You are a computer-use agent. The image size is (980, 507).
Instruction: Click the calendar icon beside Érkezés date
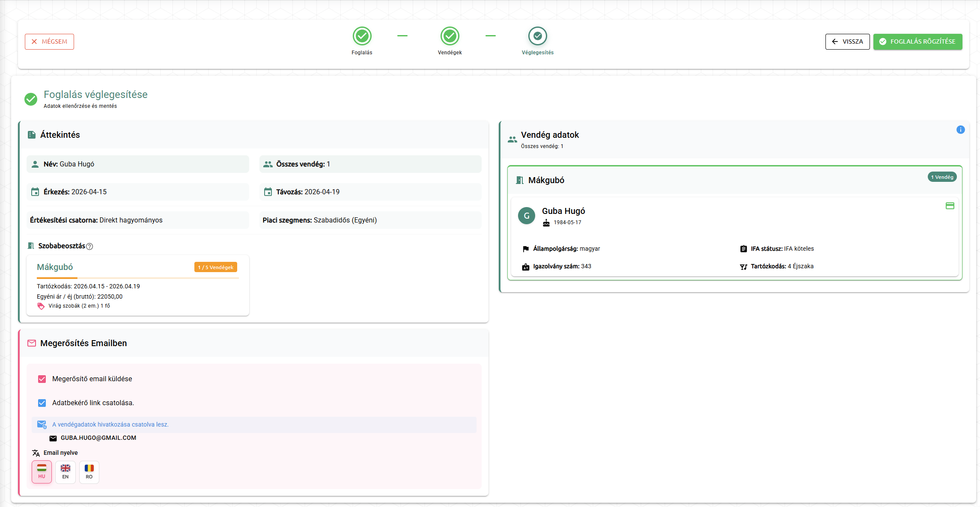(x=35, y=192)
